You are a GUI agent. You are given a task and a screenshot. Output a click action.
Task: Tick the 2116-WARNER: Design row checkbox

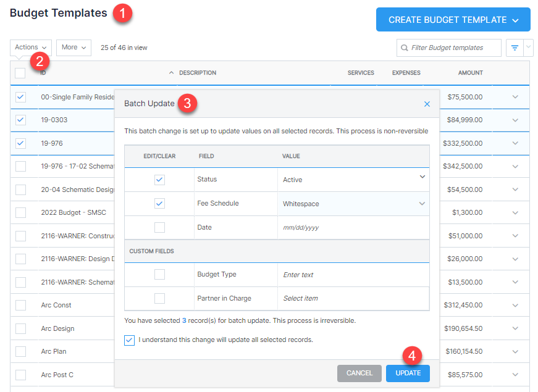click(x=20, y=259)
